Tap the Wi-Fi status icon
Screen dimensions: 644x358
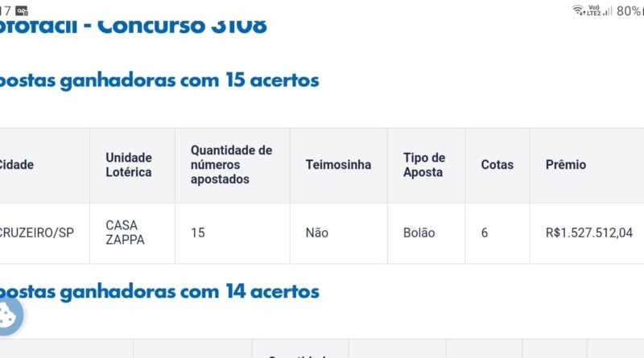pos(578,10)
